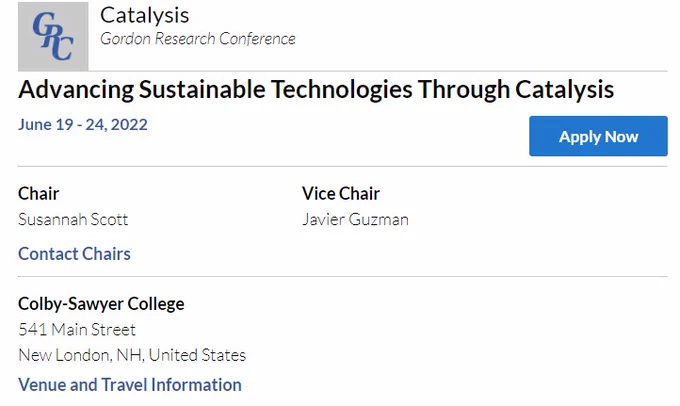680x406 pixels.
Task: Click United States in the address
Action: click(x=197, y=355)
